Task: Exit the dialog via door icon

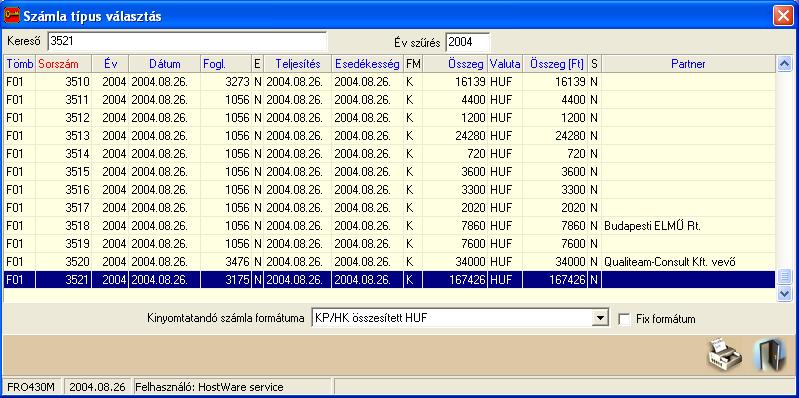Action: (x=769, y=354)
